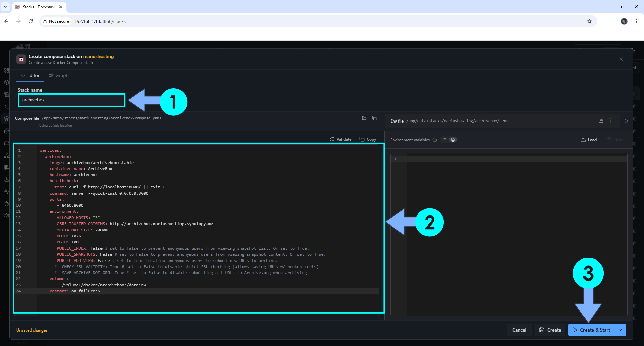Click the Validate compose button
Screen dimensions: 644x346
[340, 139]
